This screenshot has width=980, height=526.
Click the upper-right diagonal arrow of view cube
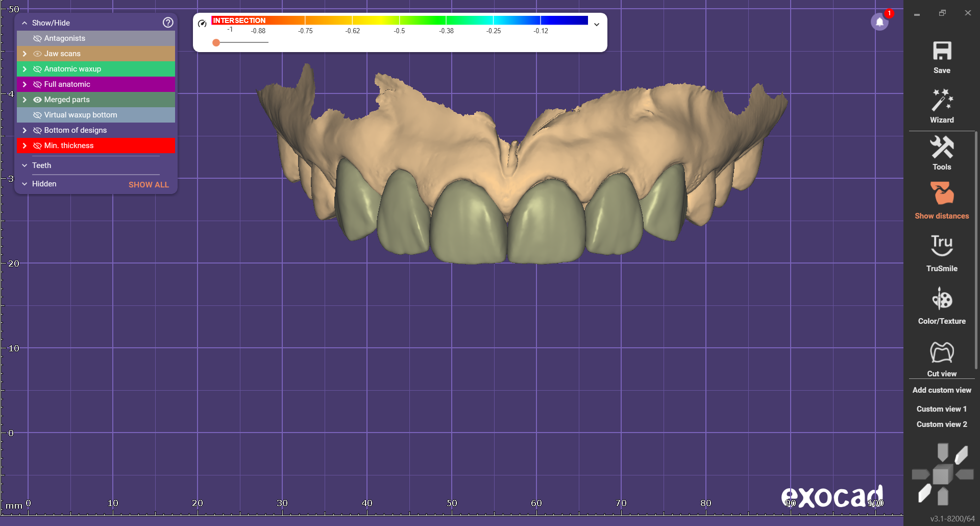tap(961, 455)
